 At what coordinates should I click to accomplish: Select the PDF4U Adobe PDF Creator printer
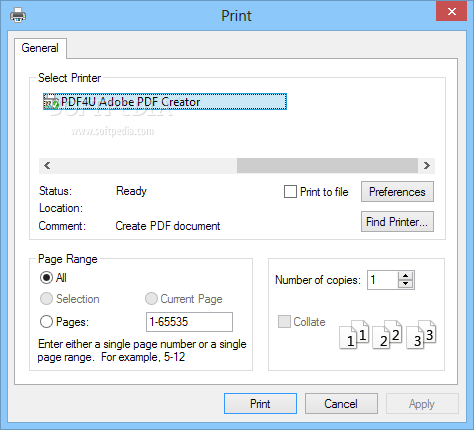pos(165,102)
